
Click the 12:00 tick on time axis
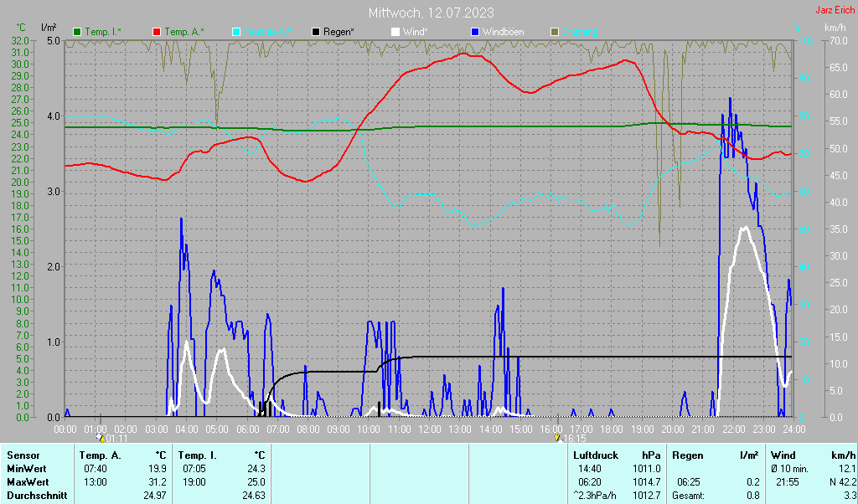(429, 428)
